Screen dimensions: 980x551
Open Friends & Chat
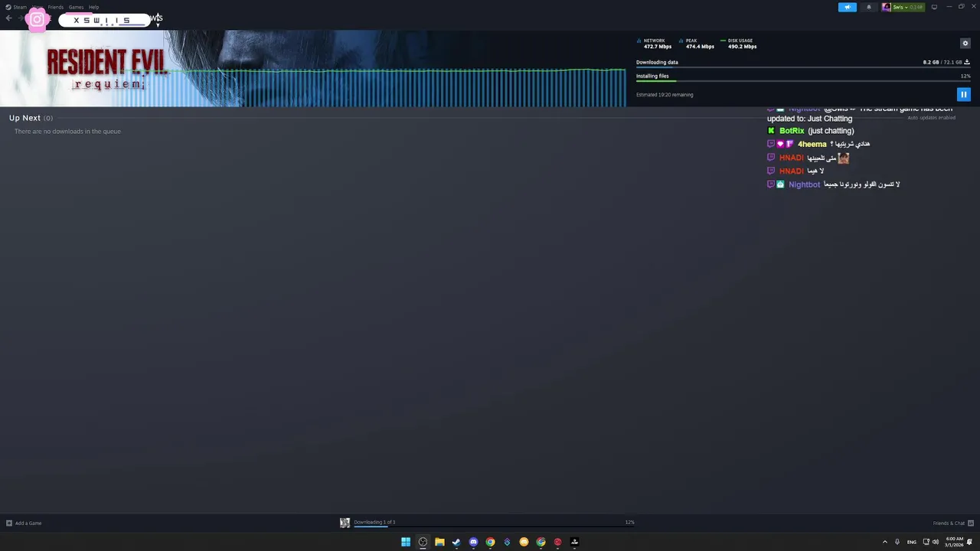tap(953, 523)
